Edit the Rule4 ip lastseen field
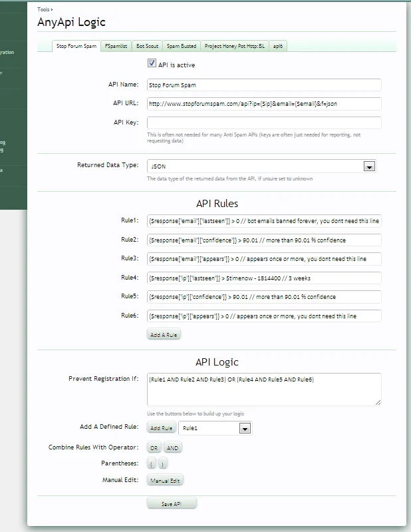The height and width of the screenshot is (532, 411). 264,278
